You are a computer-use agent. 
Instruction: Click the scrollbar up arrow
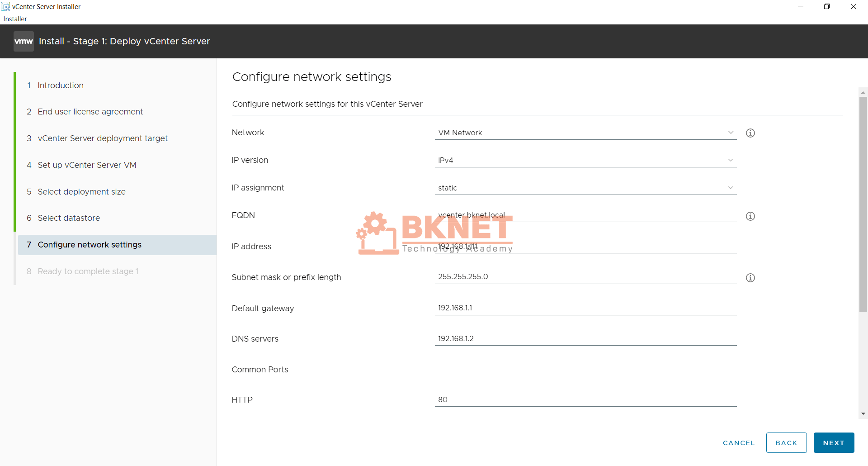click(x=863, y=92)
